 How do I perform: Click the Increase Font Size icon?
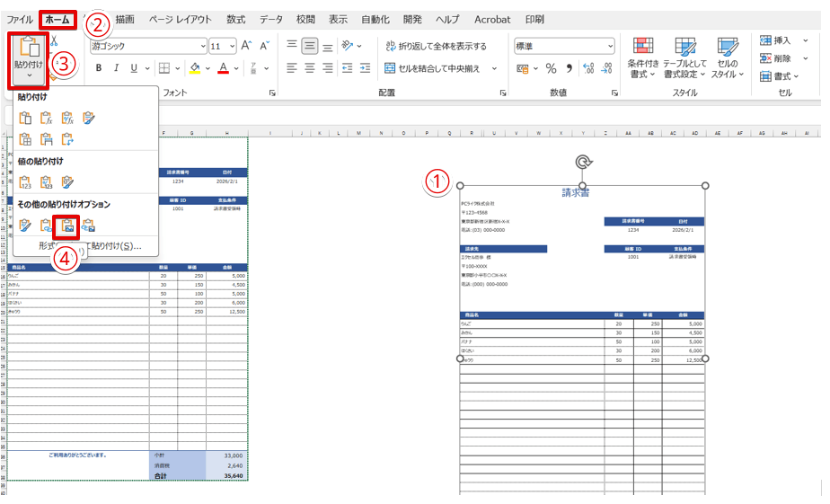pyautogui.click(x=247, y=46)
